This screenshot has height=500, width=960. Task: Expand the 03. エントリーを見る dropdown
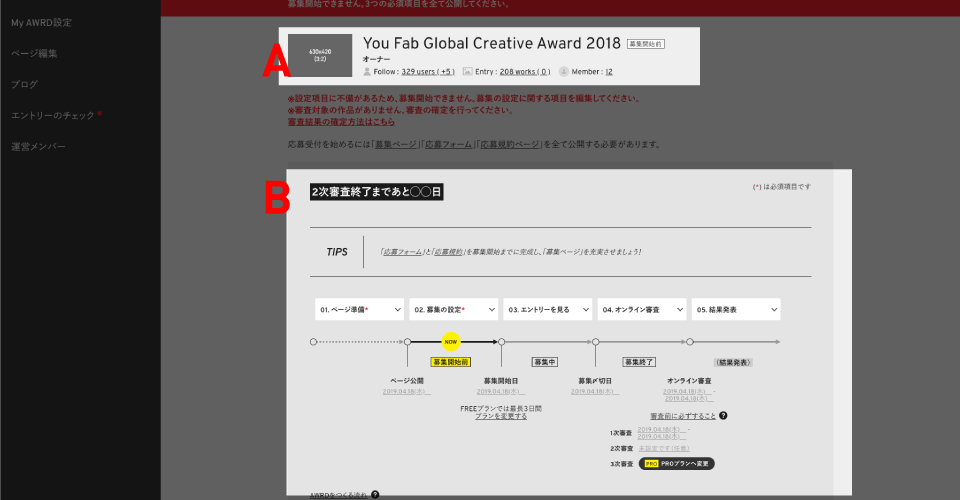pyautogui.click(x=548, y=309)
